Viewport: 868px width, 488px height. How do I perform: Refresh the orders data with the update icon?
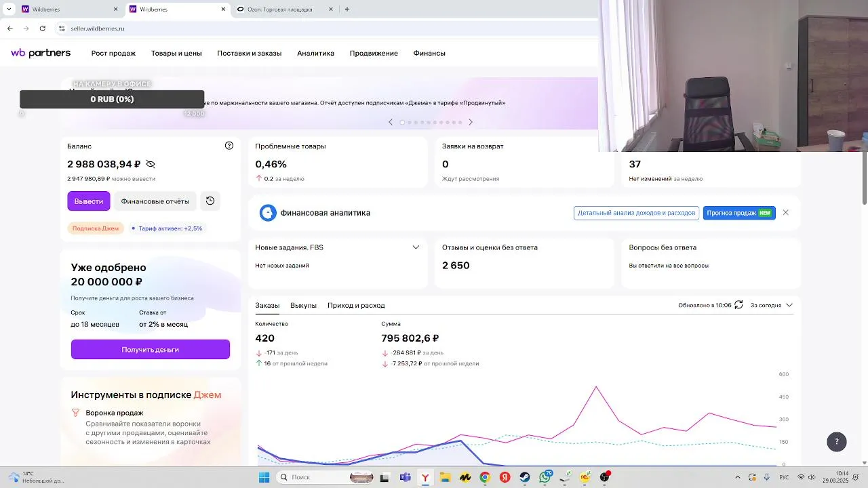point(738,305)
